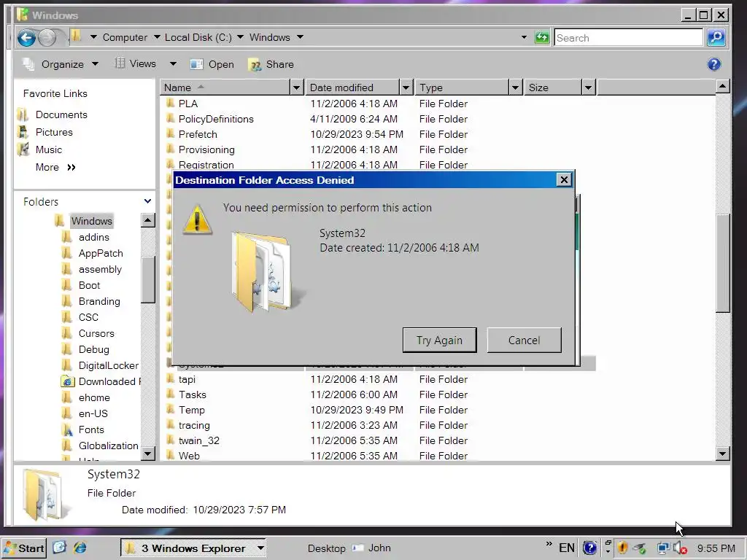Viewport: 747px width, 560px height.
Task: Open the Windows Explorer taskbar group dropdown
Action: 260,548
